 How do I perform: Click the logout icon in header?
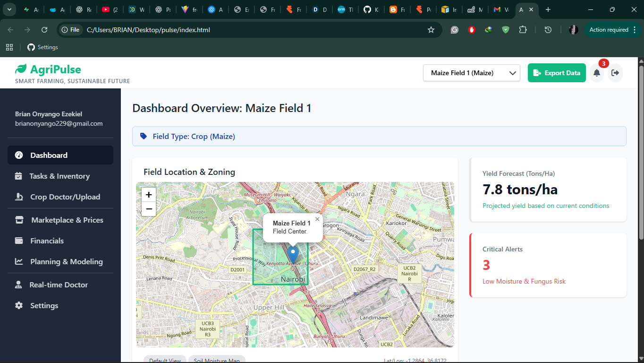[x=615, y=73]
